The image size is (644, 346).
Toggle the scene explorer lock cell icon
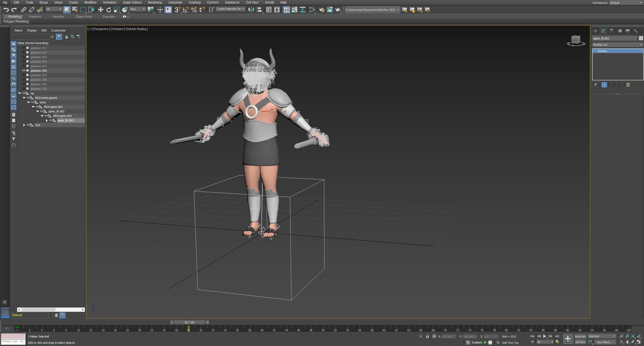click(66, 37)
